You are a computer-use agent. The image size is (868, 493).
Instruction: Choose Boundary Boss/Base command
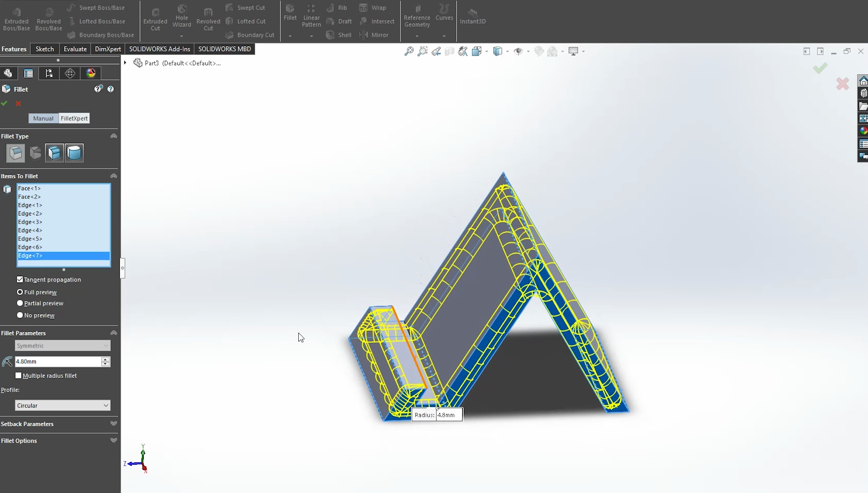click(100, 35)
